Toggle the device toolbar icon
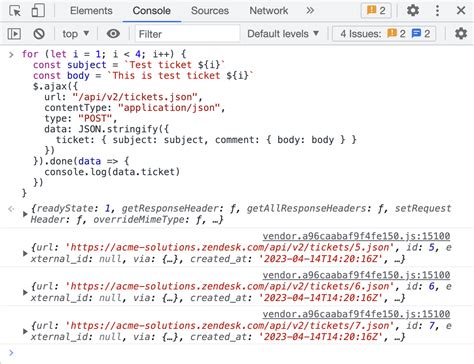This screenshot has height=364, width=474. (x=38, y=11)
